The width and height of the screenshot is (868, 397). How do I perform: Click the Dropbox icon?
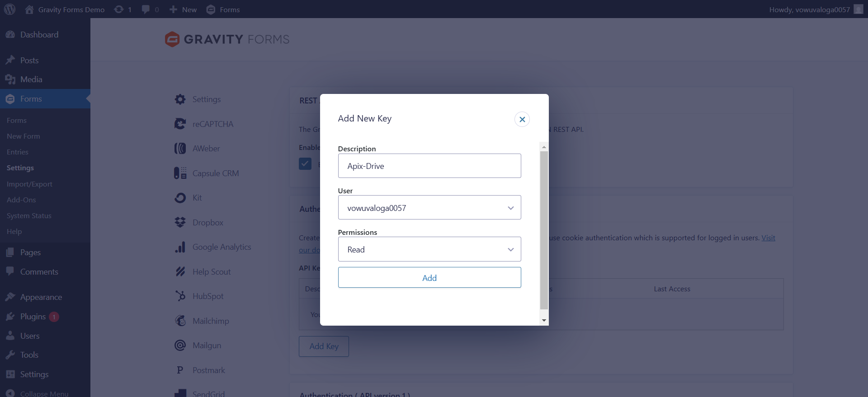[x=180, y=222]
